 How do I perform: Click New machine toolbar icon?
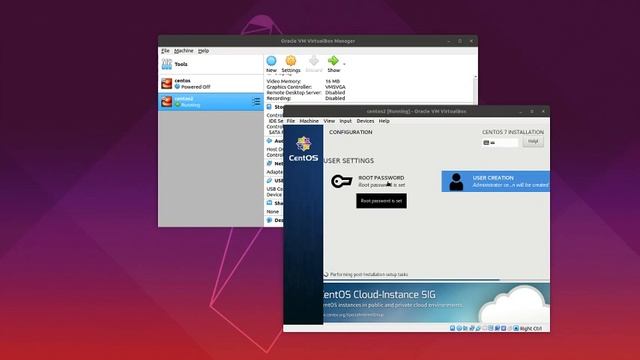271,61
